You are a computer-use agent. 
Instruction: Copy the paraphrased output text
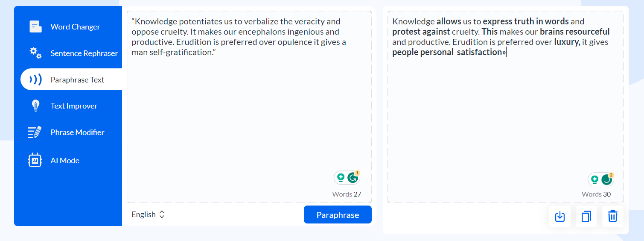586,217
